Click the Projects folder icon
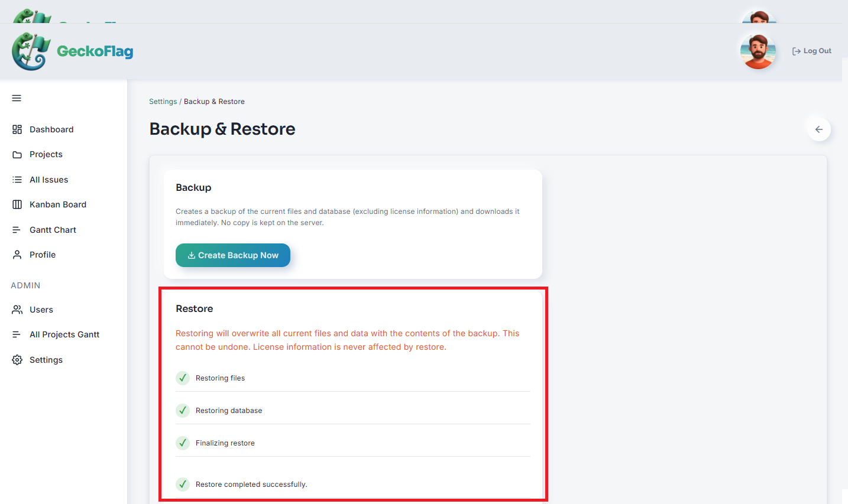848x504 pixels. (x=17, y=155)
